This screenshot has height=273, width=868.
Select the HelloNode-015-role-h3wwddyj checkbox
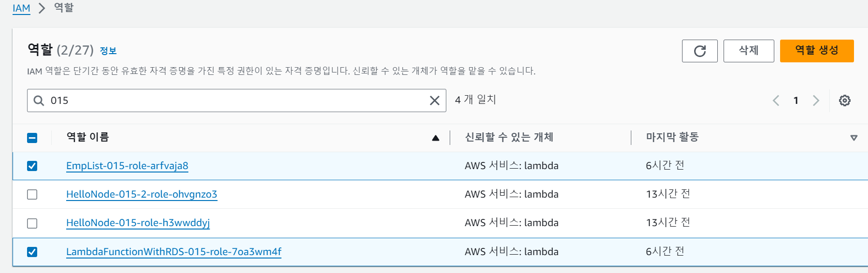point(32,223)
